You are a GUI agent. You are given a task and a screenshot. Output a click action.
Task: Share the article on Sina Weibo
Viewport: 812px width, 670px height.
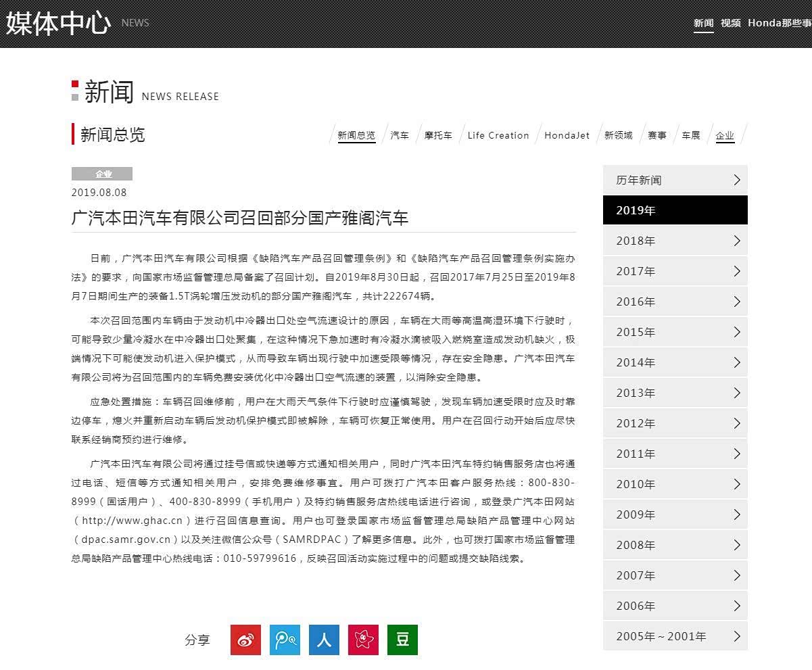(245, 640)
